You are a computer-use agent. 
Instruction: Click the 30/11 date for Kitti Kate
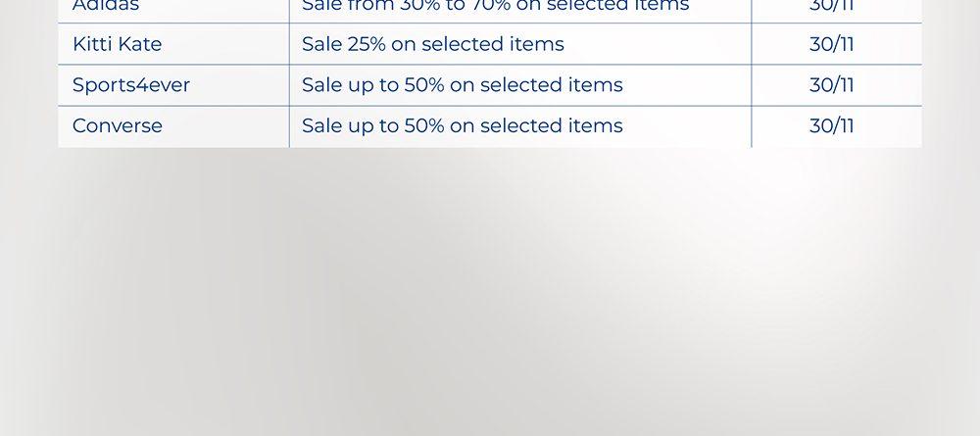click(831, 44)
